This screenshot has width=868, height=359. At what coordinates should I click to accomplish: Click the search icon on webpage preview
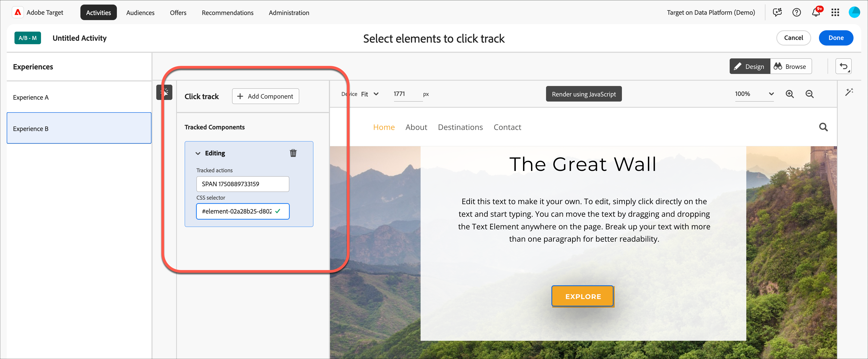[823, 127]
